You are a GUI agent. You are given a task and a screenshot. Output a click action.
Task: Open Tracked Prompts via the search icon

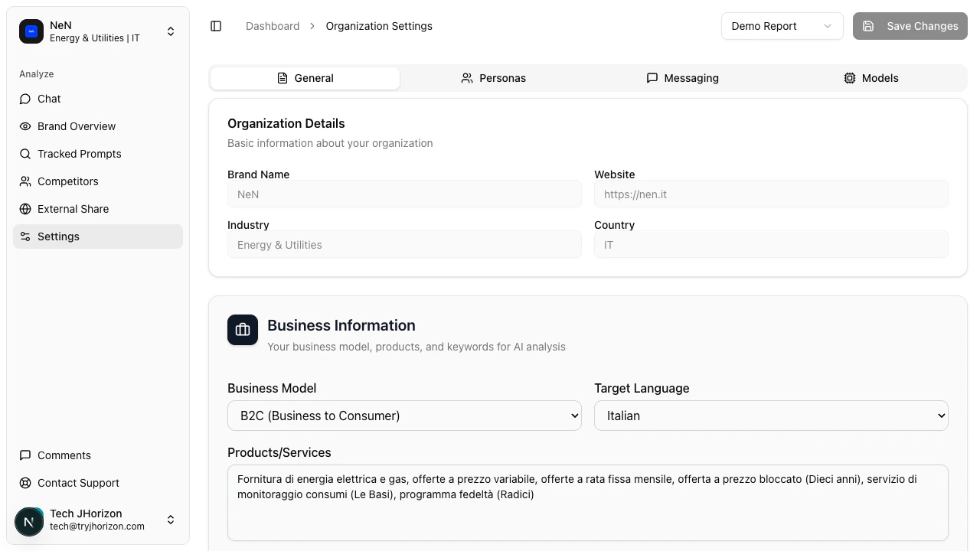click(x=25, y=154)
